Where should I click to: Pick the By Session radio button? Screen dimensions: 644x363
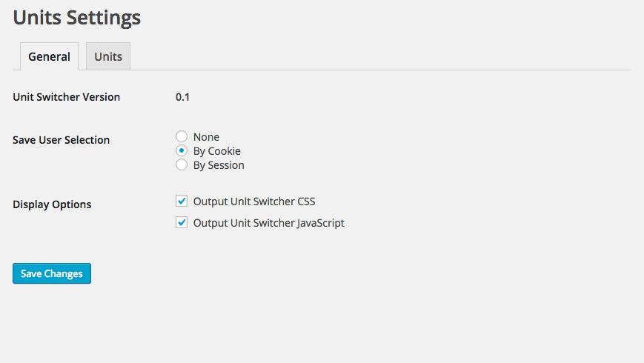click(182, 165)
